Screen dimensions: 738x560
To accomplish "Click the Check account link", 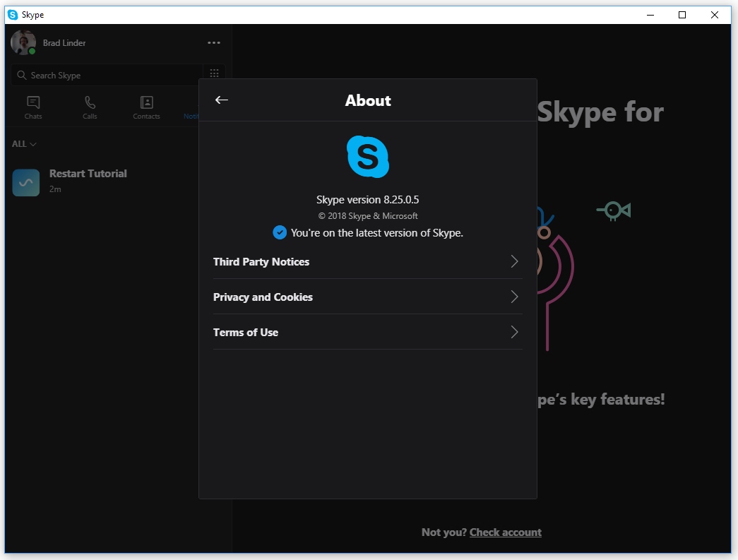I will tap(506, 532).
